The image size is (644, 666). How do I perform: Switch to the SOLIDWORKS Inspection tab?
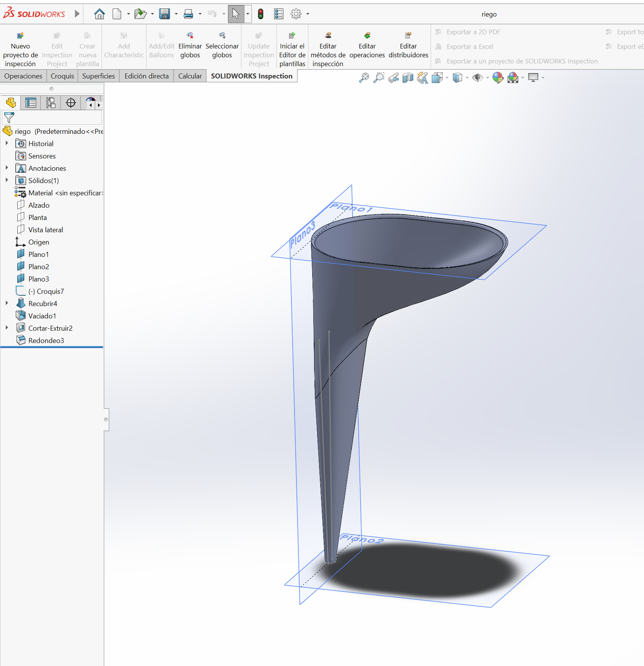[252, 76]
